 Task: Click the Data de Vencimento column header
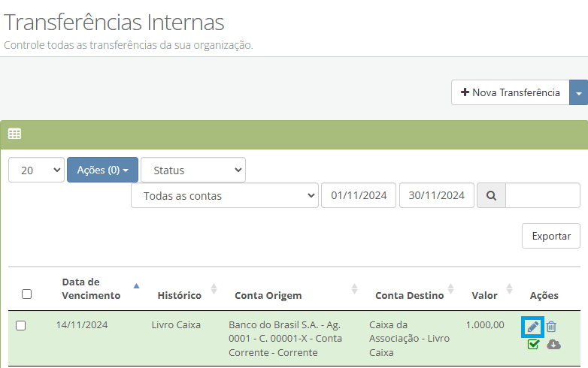[91, 288]
